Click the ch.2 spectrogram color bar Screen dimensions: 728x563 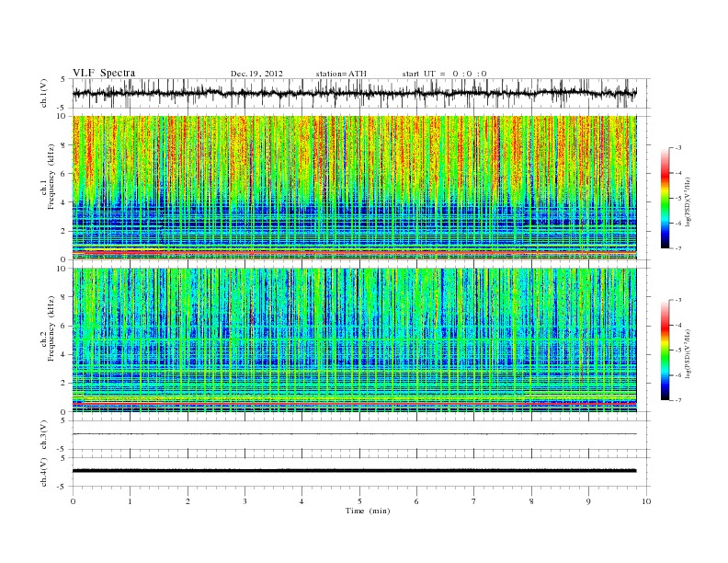665,350
